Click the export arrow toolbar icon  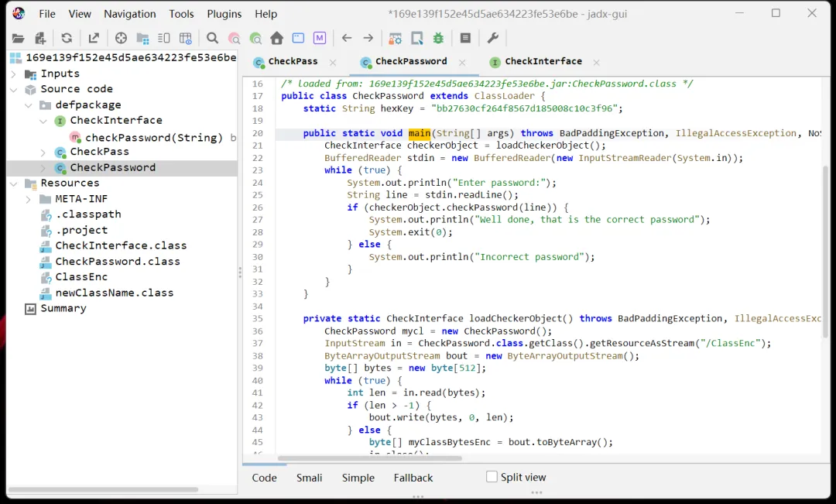[x=94, y=38]
